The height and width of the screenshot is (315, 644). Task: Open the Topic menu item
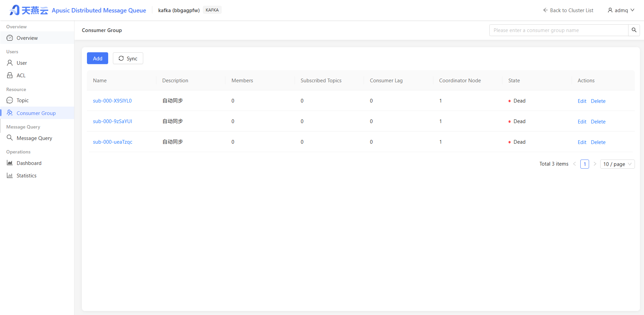point(37,100)
